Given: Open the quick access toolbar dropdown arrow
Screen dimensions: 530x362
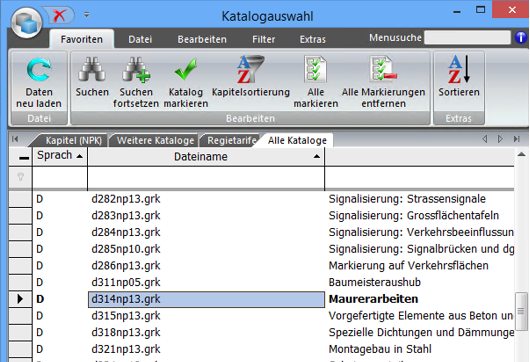Looking at the screenshot, I should click(x=87, y=15).
